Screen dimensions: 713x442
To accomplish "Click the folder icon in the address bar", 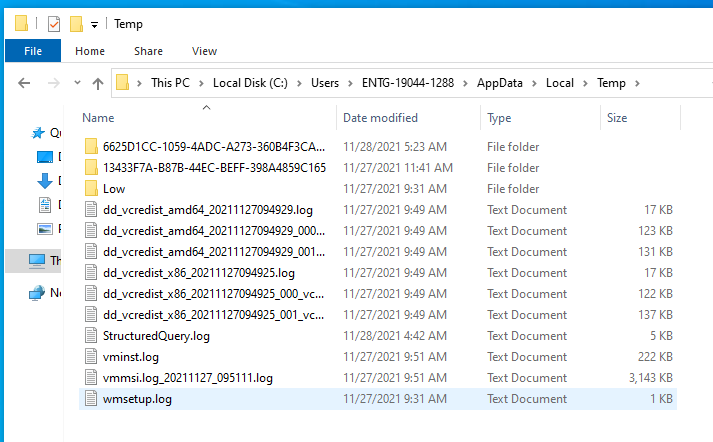I will click(x=122, y=82).
